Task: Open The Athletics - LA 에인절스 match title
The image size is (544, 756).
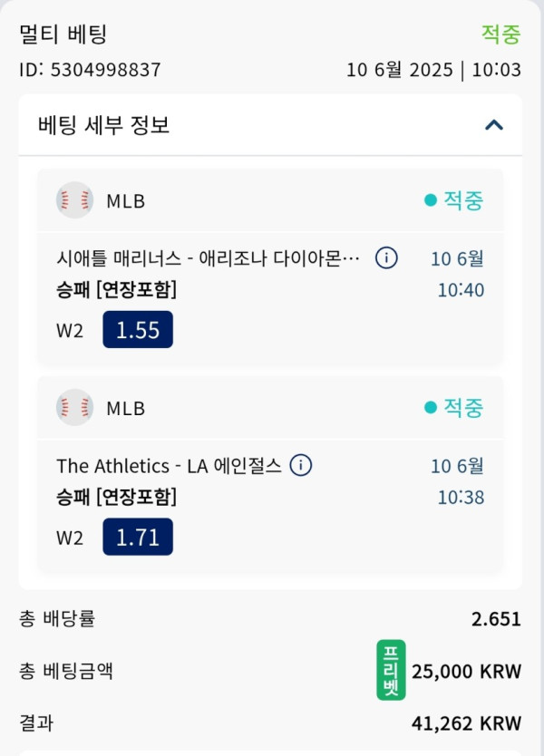Action: point(169,466)
